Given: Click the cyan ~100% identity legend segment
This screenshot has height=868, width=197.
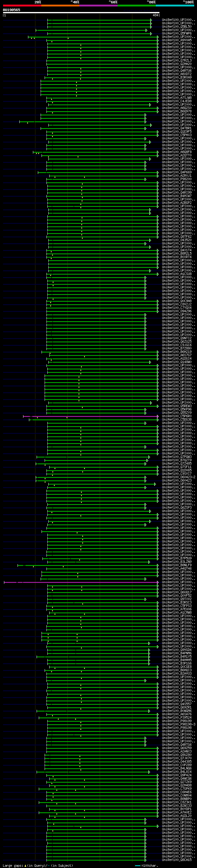Looking at the screenshot, I should [x=175, y=6].
